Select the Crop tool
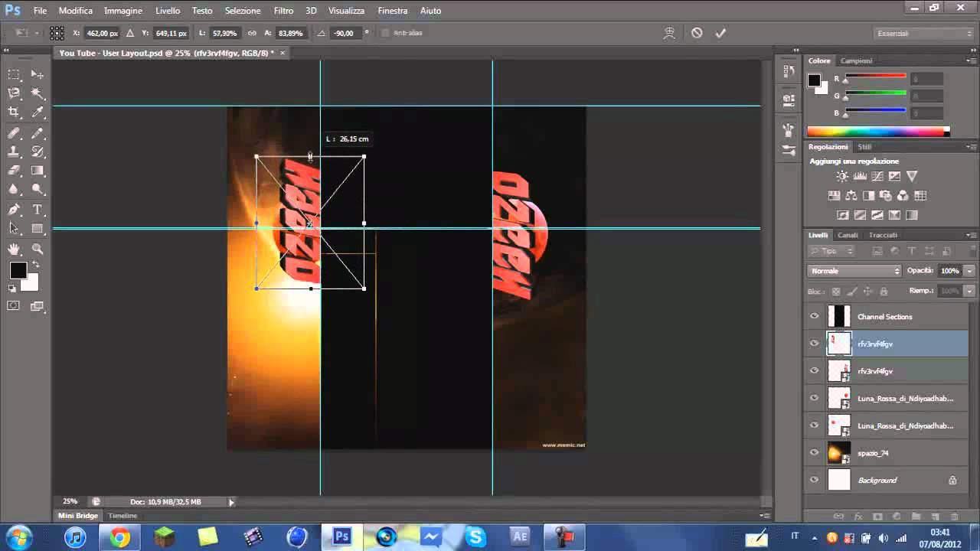This screenshot has width=980, height=551. [14, 112]
